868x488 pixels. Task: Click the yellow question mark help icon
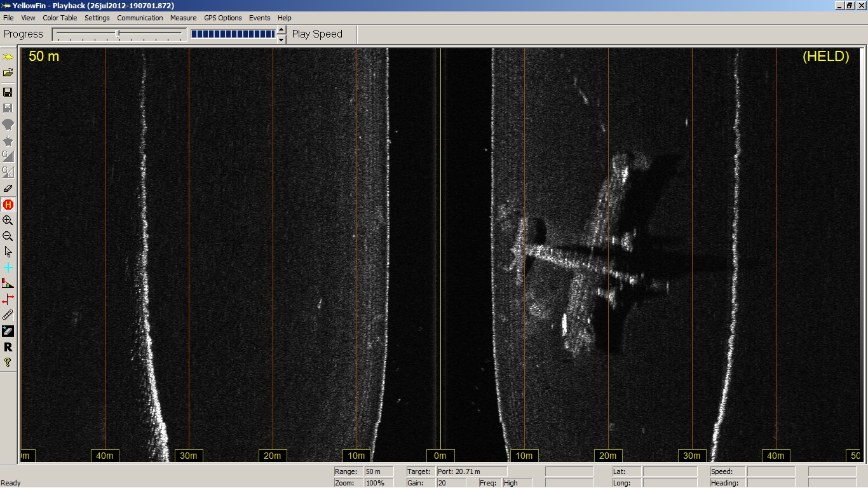click(x=8, y=362)
